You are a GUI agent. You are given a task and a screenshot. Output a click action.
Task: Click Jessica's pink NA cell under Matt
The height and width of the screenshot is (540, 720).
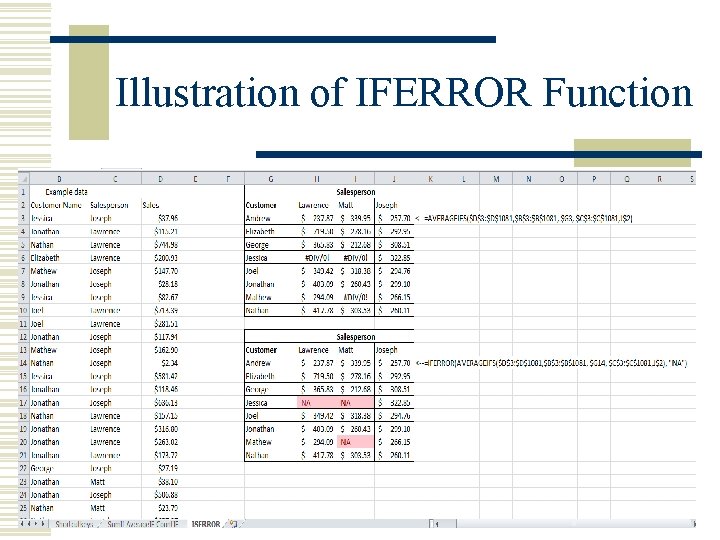tap(355, 403)
